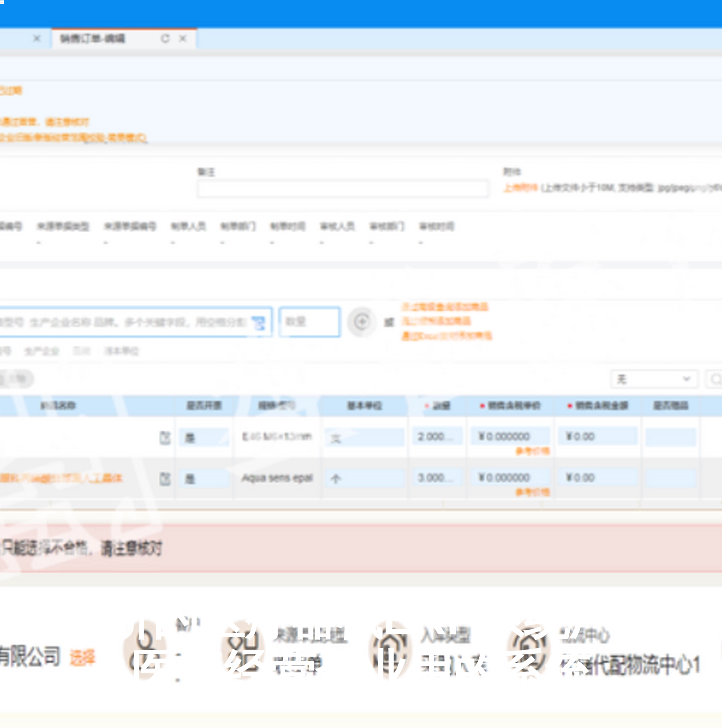Screen dimensions: 722x728
Task: Open 参考价格 link in the Aqua sens epal row
Action: point(532,492)
